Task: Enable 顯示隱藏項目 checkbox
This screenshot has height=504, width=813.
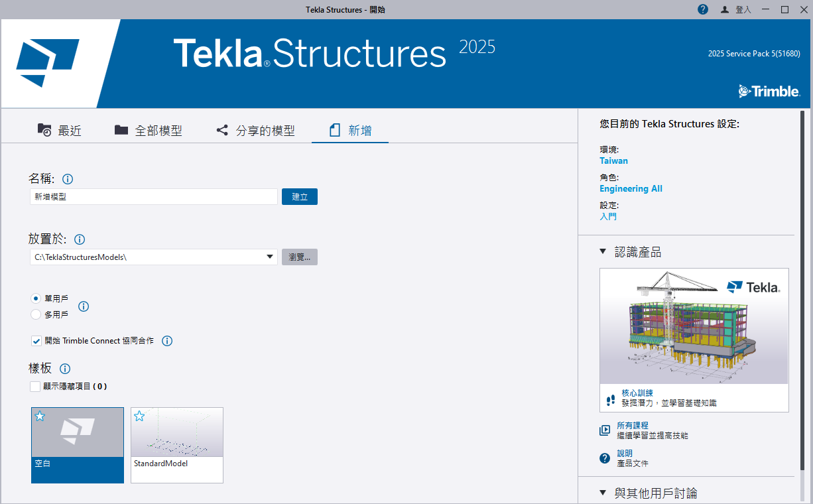Action: pyautogui.click(x=35, y=386)
